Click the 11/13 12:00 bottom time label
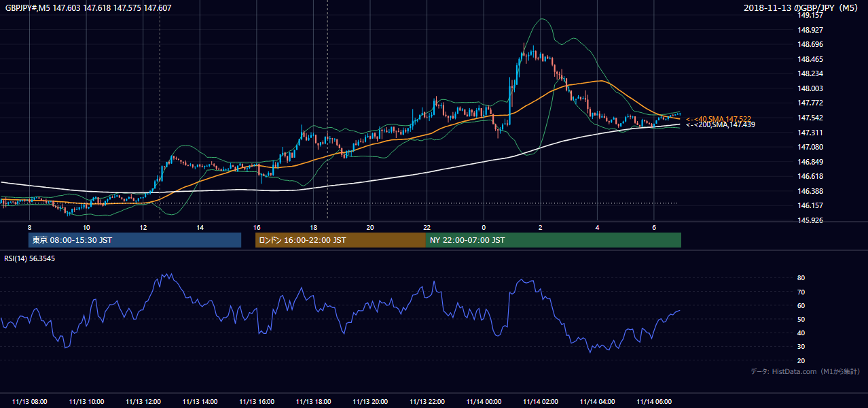Viewport: 868px width, 408px height. point(143,402)
